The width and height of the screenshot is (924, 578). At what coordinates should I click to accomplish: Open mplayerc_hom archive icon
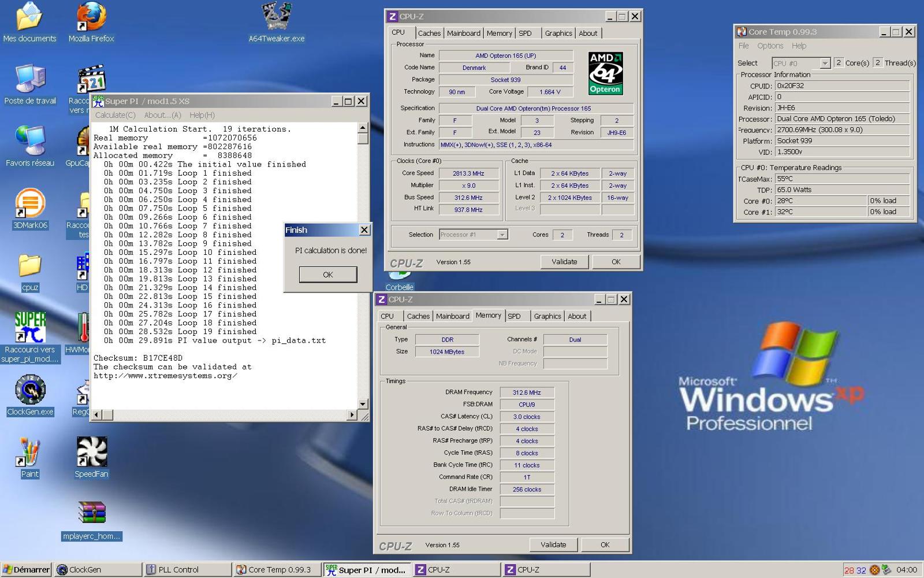click(x=92, y=520)
